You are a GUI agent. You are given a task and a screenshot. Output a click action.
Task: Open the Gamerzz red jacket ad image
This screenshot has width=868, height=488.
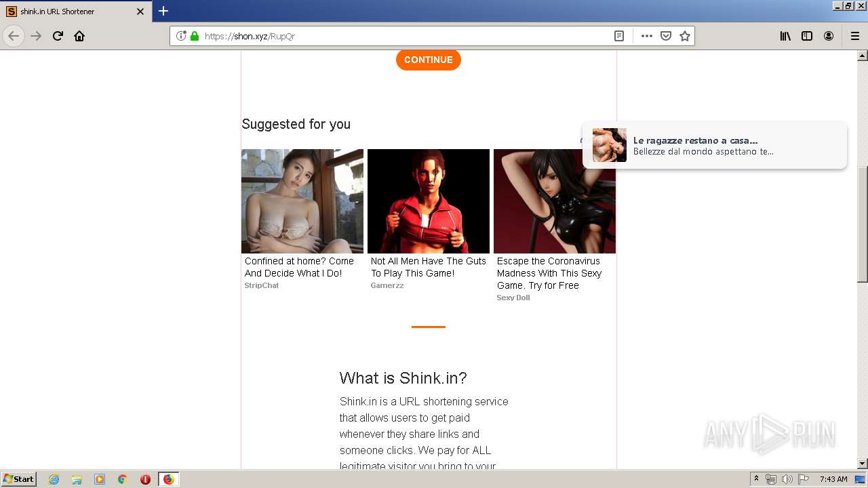pos(429,201)
